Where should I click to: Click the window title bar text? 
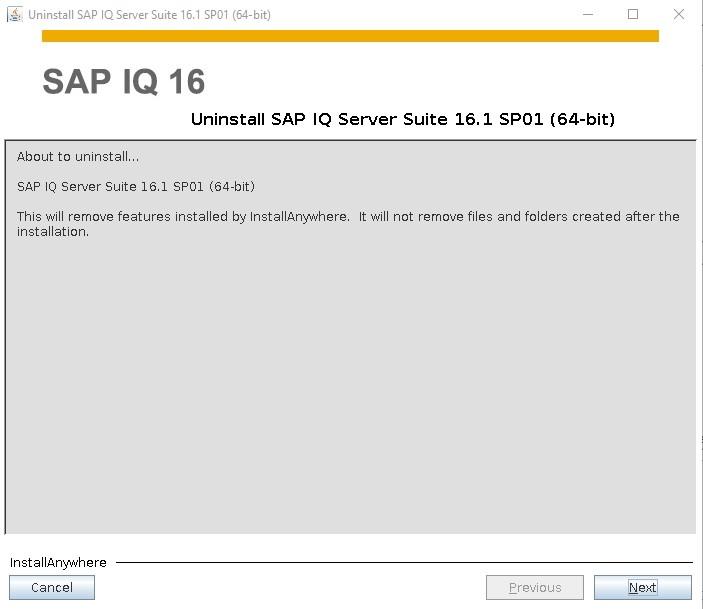click(149, 15)
